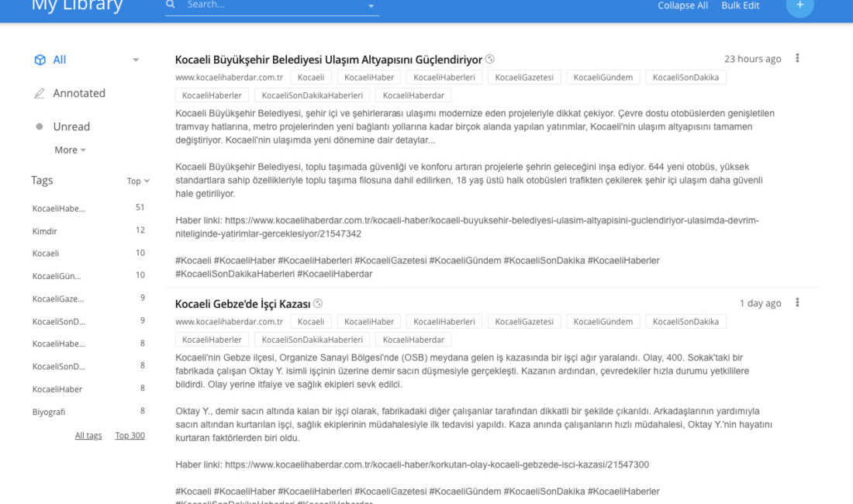Screen dimensions: 853x504
Task: Open Bulk Edit mode
Action: pos(740,5)
